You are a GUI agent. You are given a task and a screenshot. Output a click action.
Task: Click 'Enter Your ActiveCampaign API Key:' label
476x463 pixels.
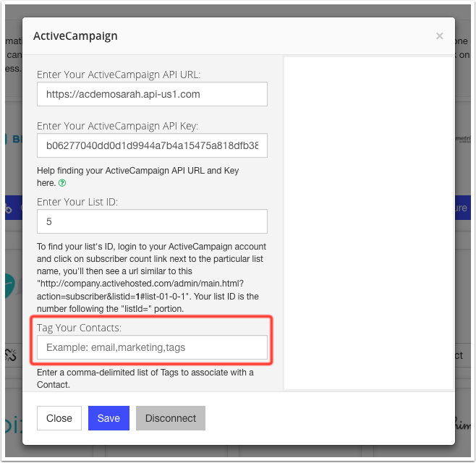point(117,126)
